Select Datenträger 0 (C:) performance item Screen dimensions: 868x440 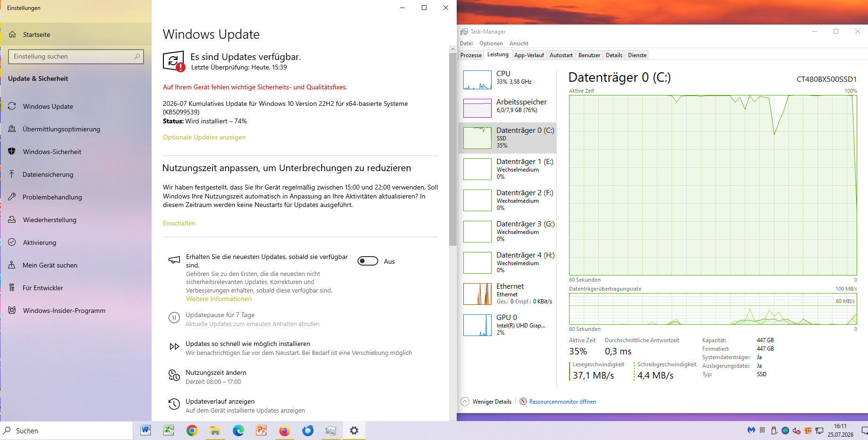pos(508,138)
